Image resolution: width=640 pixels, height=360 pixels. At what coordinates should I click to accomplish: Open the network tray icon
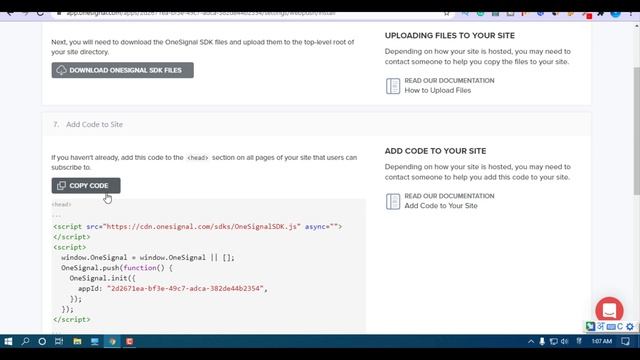click(x=553, y=341)
